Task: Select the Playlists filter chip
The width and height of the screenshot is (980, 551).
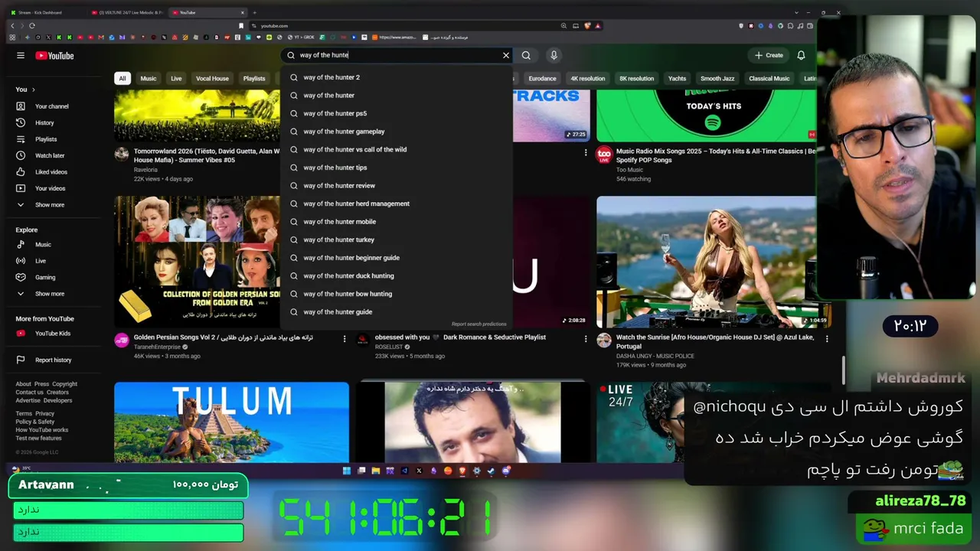Action: click(x=254, y=78)
